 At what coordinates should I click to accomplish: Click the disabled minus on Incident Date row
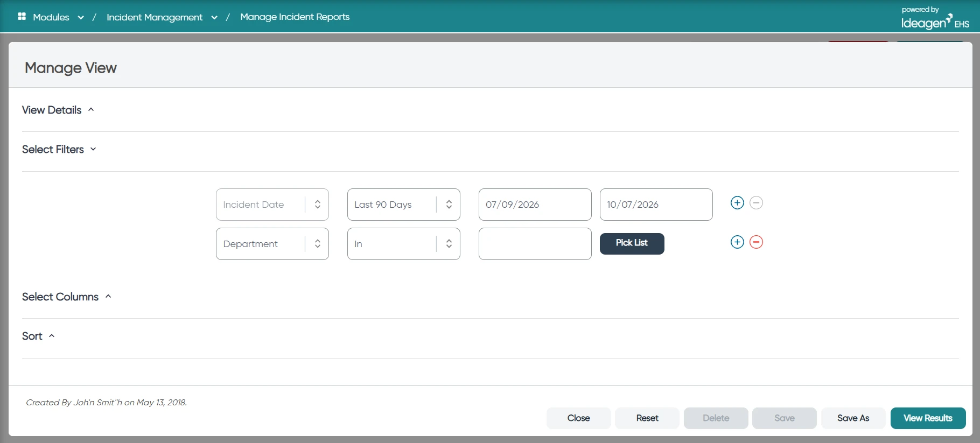[756, 203]
